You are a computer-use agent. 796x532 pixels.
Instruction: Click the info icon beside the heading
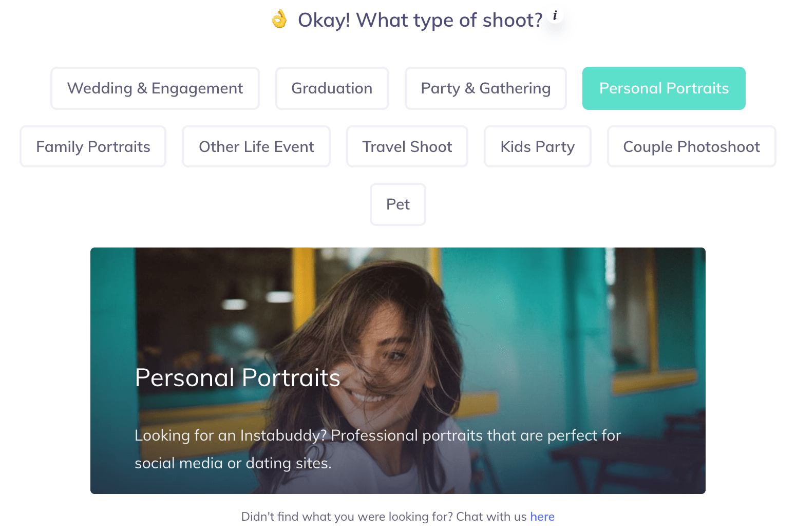pos(555,15)
